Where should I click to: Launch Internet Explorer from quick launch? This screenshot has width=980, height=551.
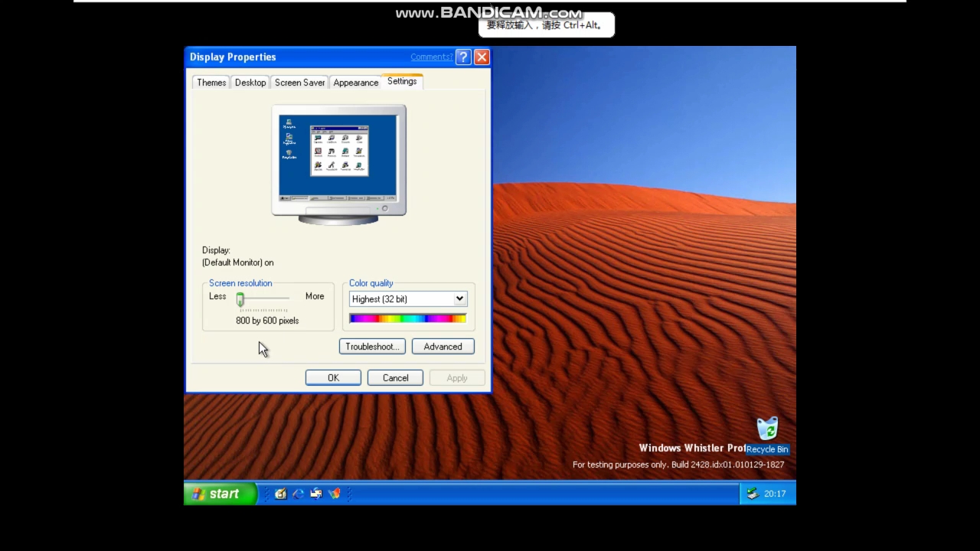[298, 494]
